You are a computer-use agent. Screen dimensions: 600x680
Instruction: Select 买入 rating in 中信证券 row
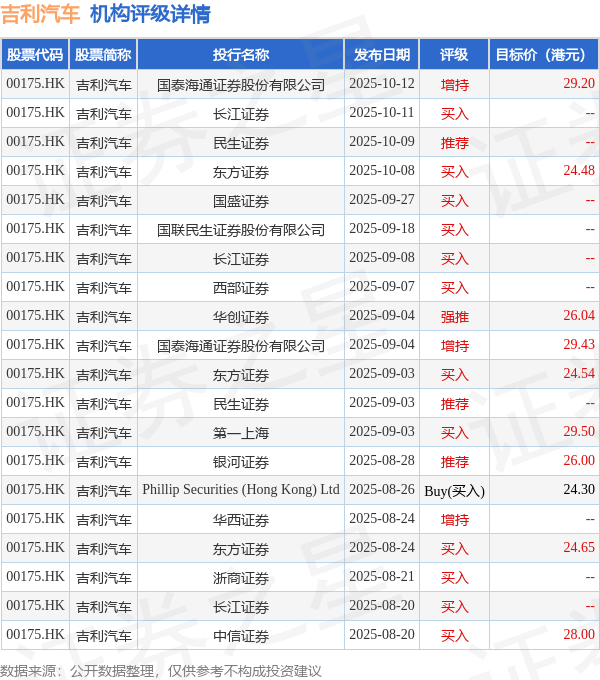click(x=455, y=637)
